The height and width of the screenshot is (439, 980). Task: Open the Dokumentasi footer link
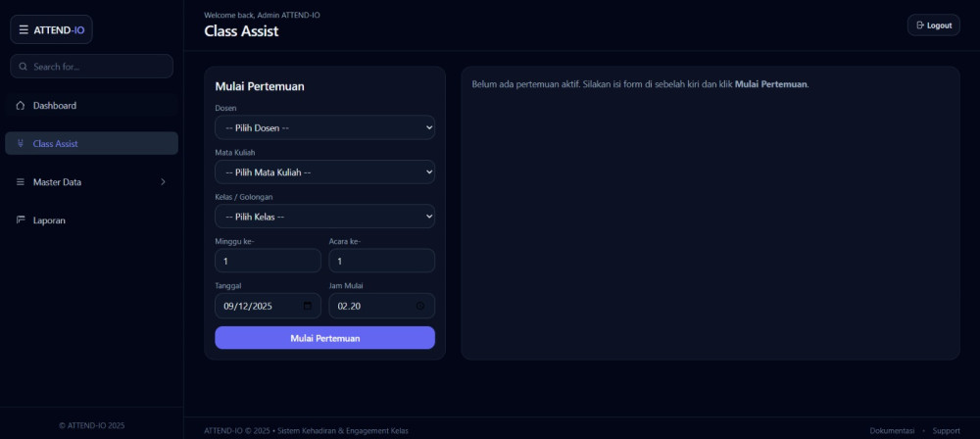coord(892,430)
